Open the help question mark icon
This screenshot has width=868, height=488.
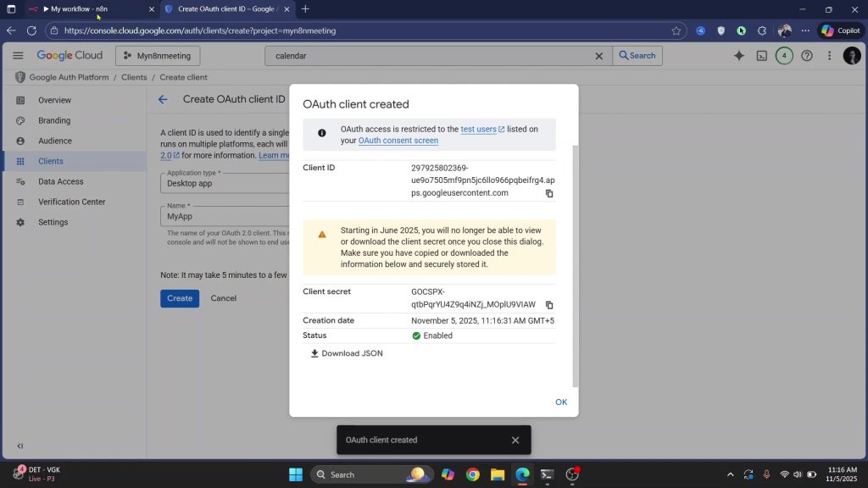pyautogui.click(x=806, y=56)
